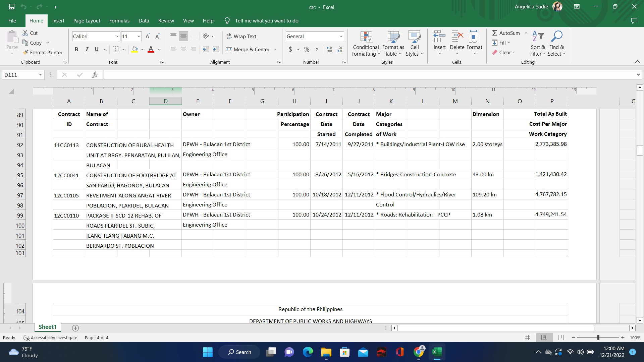
Task: Toggle Wrap Text on
Action: click(241, 36)
